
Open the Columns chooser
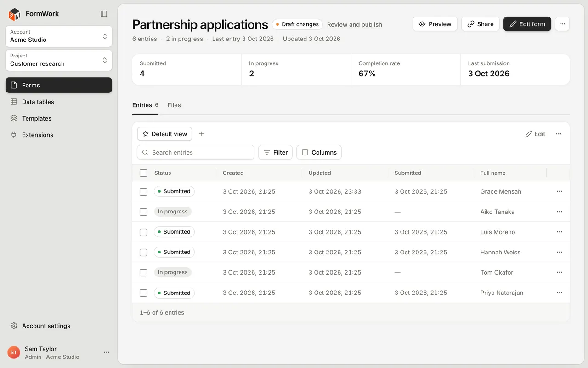pyautogui.click(x=319, y=152)
